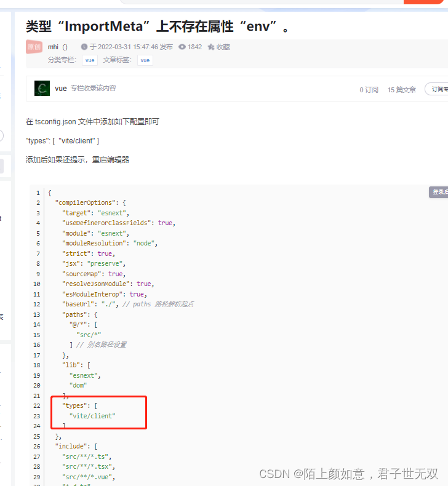The image size is (448, 486).
Task: Add article to favorites via 收藏
Action: click(223, 47)
